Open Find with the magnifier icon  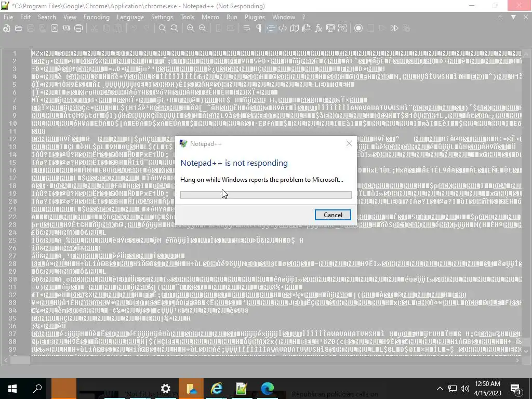(163, 29)
